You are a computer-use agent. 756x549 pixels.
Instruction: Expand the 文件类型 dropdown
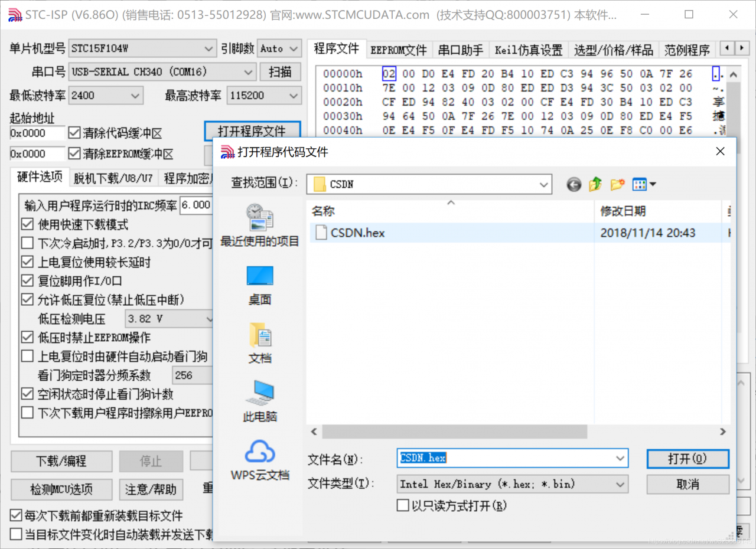(x=620, y=484)
